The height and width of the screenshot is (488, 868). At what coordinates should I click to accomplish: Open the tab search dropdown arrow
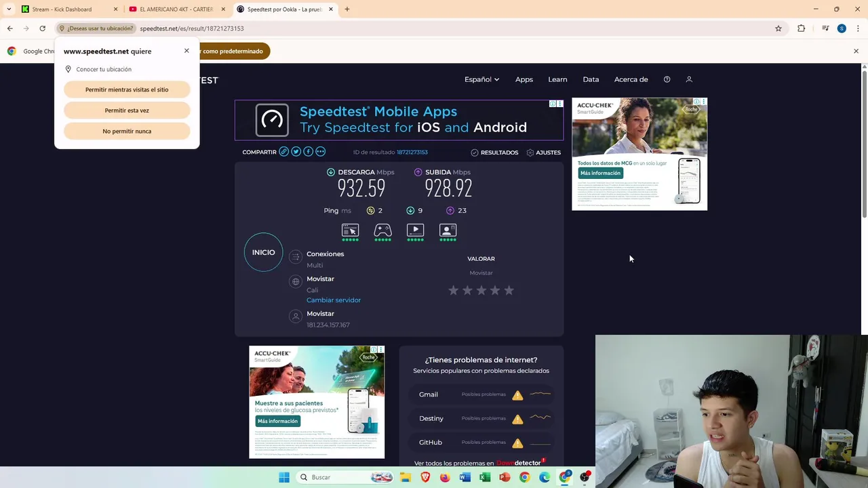click(x=9, y=9)
